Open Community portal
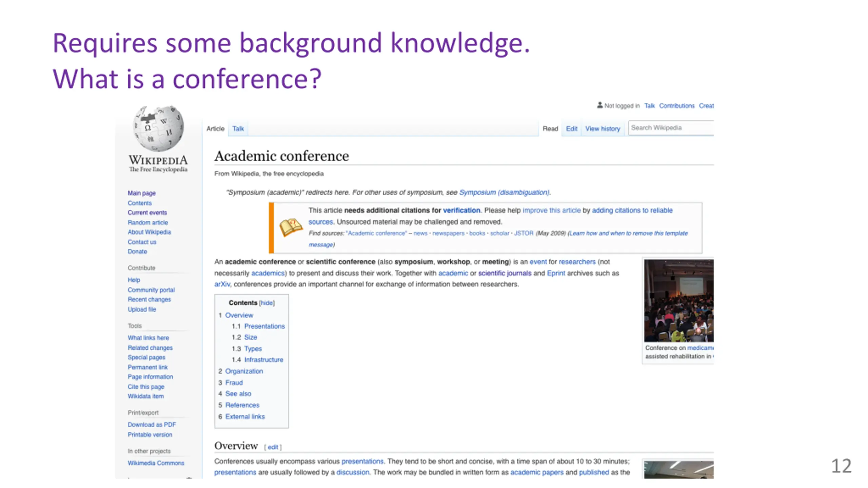Image resolution: width=868 pixels, height=488 pixels. [x=151, y=290]
